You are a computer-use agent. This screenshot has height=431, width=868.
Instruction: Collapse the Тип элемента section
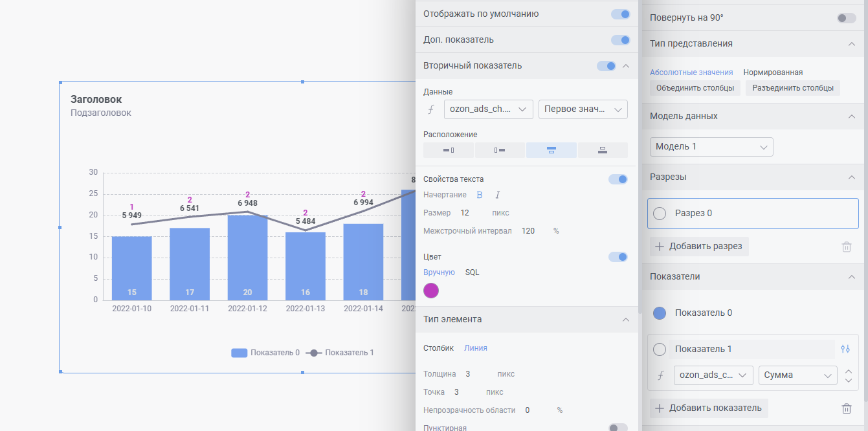pos(625,320)
